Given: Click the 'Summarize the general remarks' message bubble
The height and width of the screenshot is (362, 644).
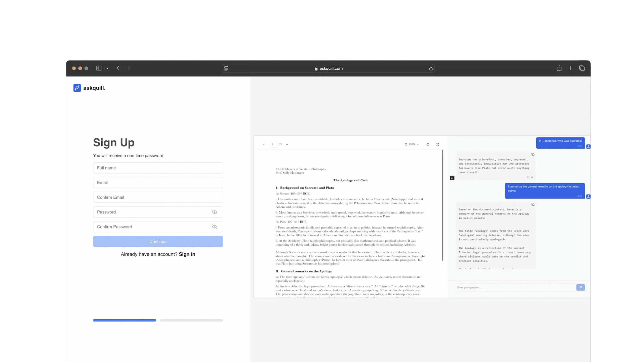Looking at the screenshot, I should click(545, 191).
